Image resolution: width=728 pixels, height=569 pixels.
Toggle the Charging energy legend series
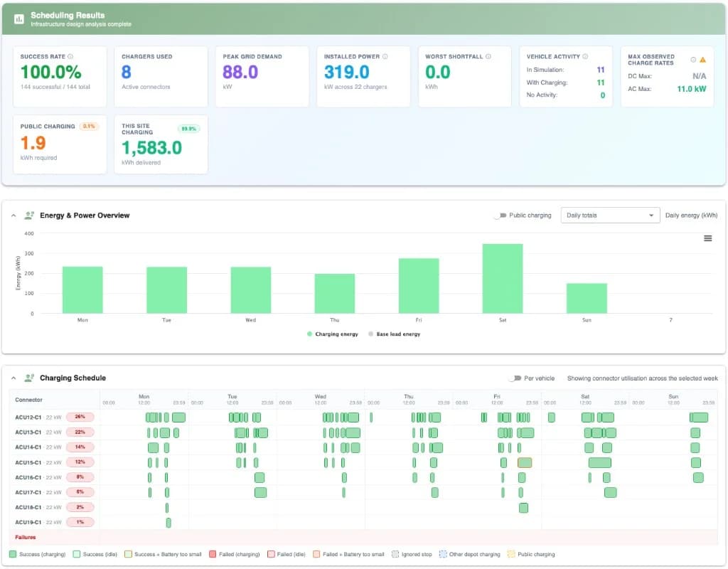point(333,334)
